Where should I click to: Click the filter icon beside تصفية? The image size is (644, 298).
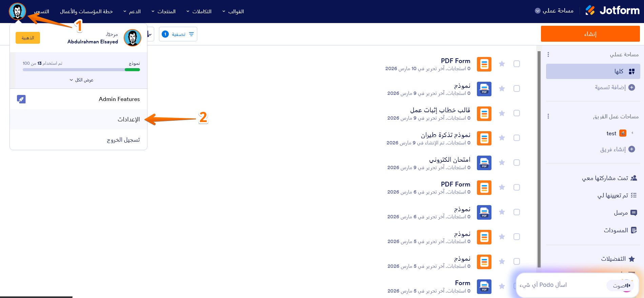(x=192, y=34)
